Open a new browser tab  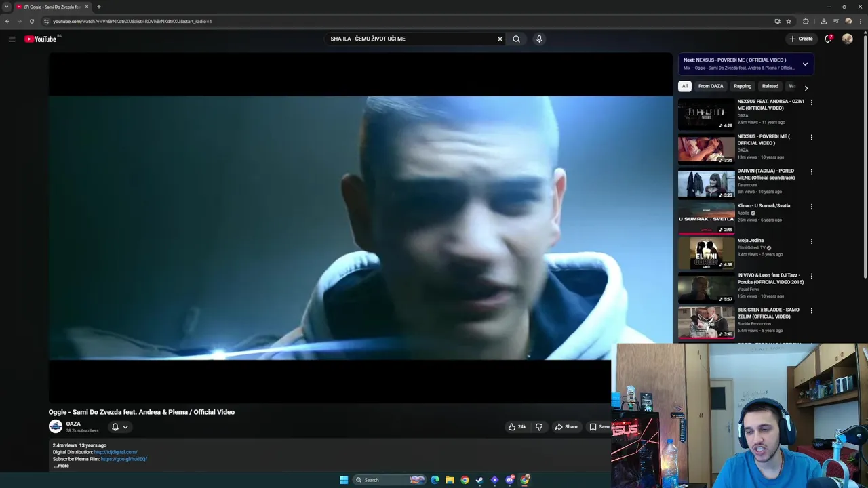click(99, 7)
